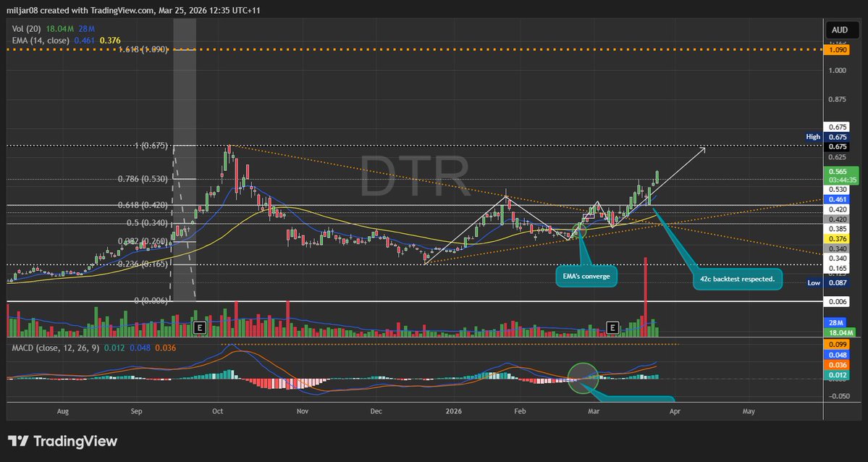The image size is (868, 462).
Task: Click the yellow 0.376 EMA price label
Action: click(x=838, y=239)
